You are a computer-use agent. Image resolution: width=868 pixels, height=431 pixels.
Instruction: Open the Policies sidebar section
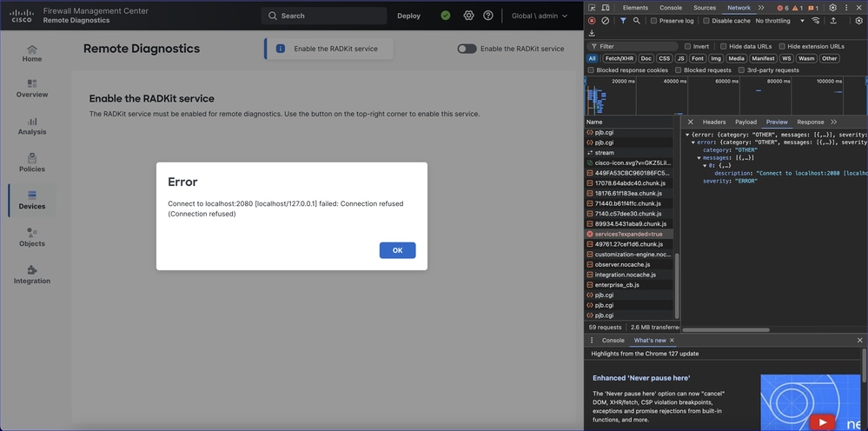[x=32, y=163]
